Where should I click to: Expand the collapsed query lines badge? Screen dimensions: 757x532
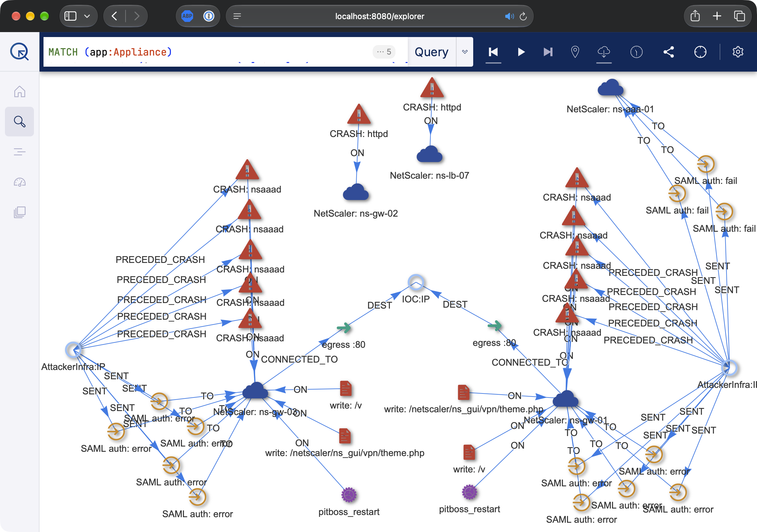(x=384, y=52)
